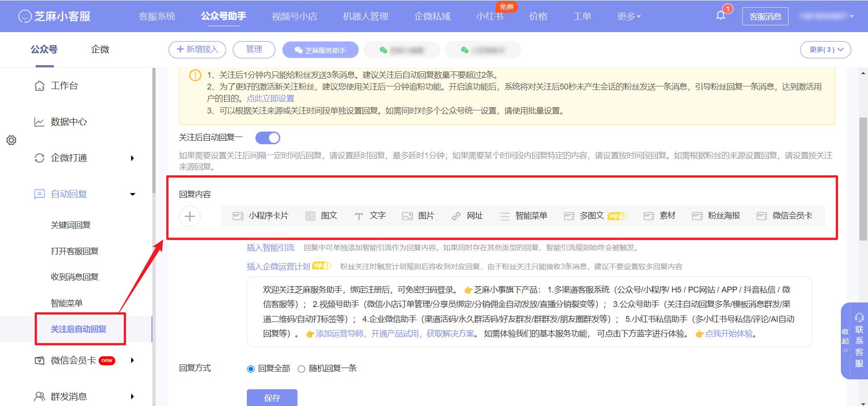Open 关键词回复 in the sidebar
Viewport: 868px width, 406px height.
click(x=71, y=225)
